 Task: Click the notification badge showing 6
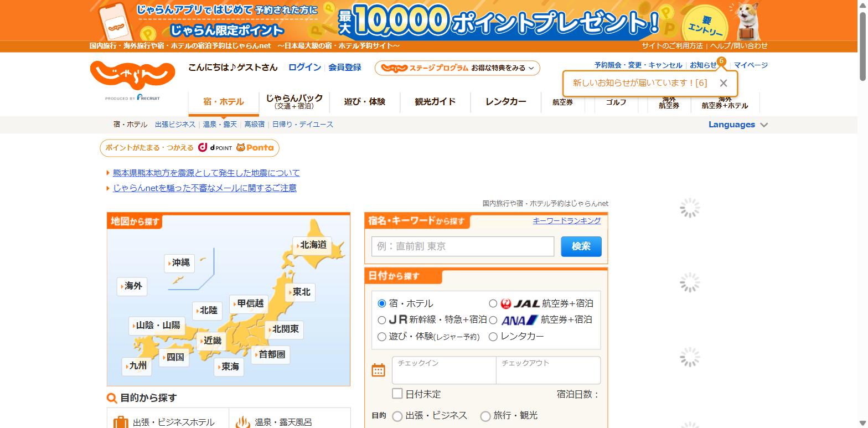[721, 61]
